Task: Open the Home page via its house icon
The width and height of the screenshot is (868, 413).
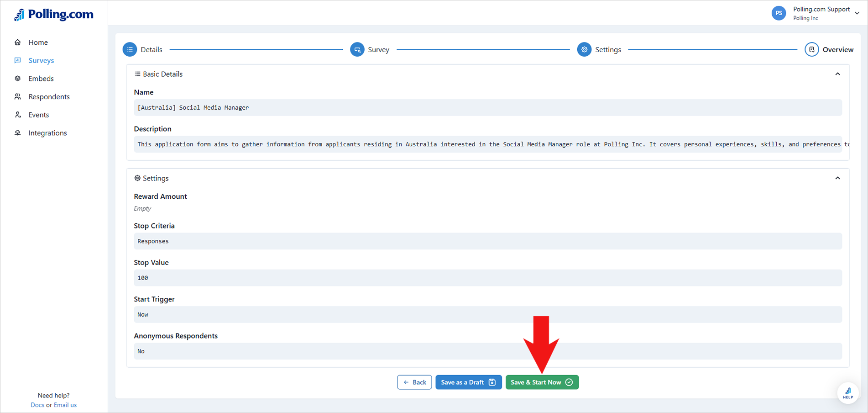Action: [18, 42]
